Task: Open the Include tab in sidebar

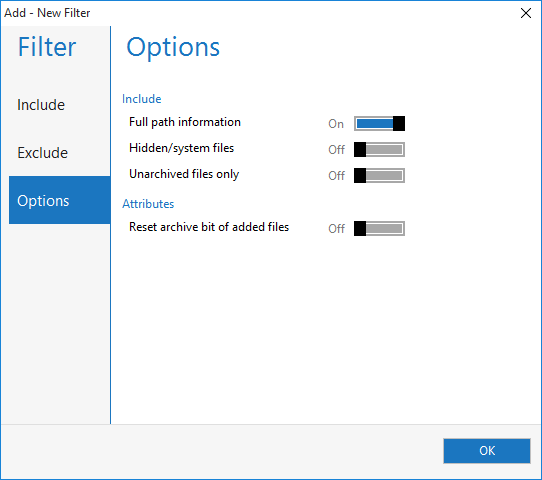Action: point(59,105)
